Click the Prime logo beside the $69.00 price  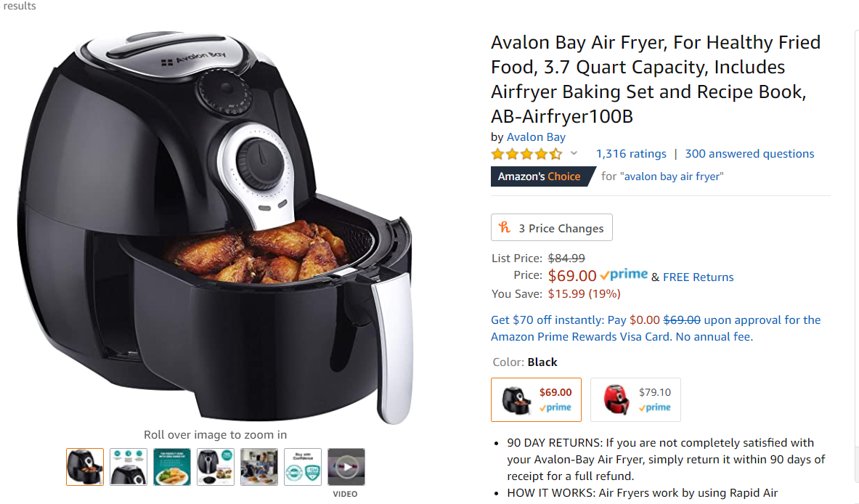624,275
